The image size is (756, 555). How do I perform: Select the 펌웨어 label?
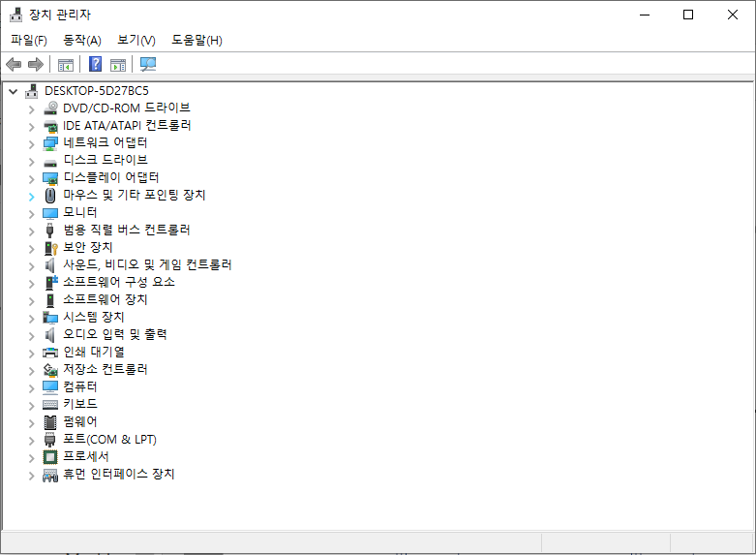(80, 421)
